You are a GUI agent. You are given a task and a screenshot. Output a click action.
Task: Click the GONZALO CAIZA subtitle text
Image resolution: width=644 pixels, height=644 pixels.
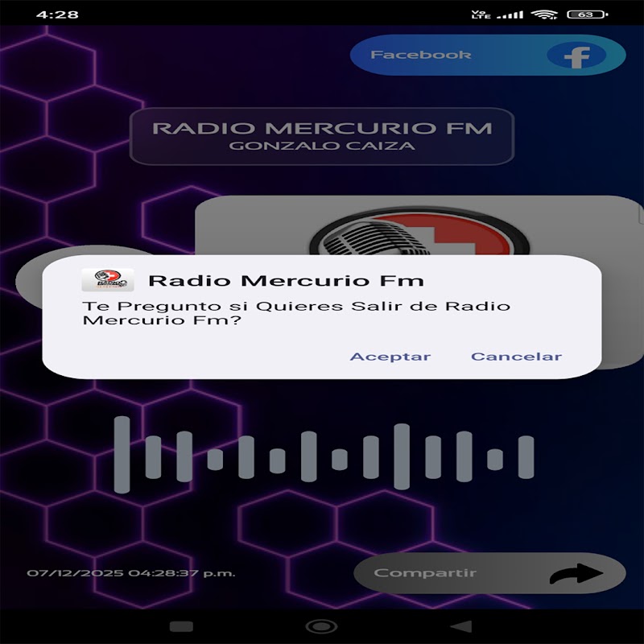coord(322,146)
